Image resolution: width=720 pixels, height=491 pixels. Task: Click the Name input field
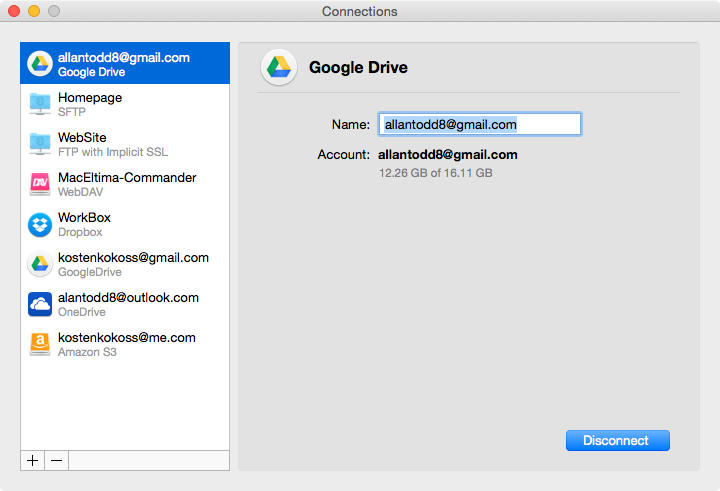(x=480, y=124)
